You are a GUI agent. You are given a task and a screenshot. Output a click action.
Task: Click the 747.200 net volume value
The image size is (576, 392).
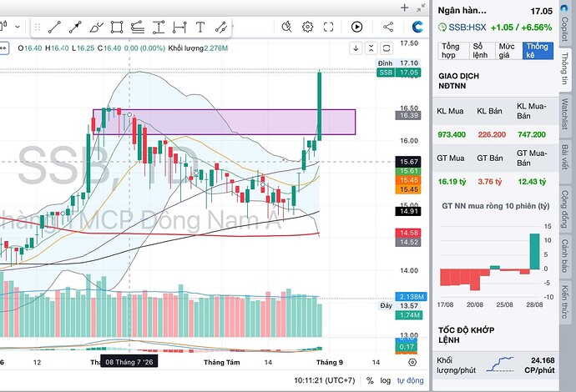click(x=532, y=135)
